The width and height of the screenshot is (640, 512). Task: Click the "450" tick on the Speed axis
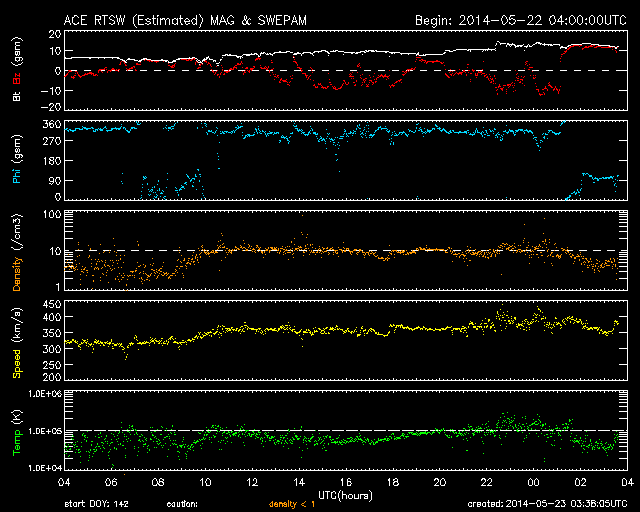(x=52, y=305)
